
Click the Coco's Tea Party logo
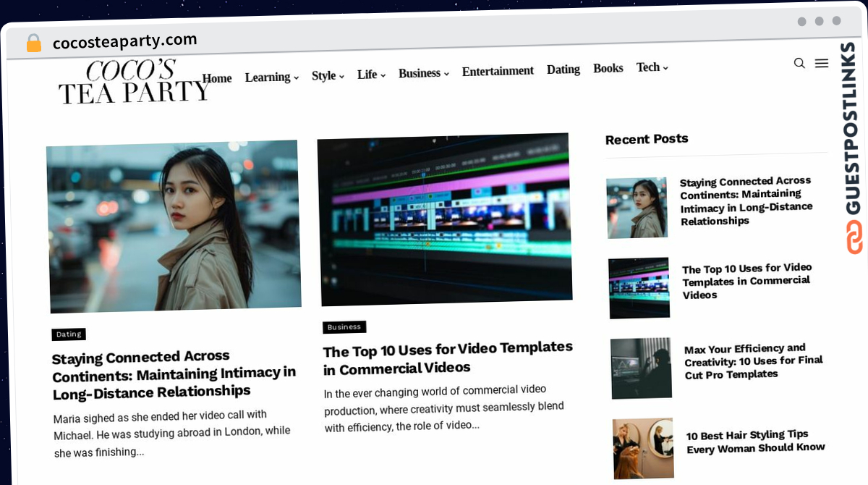tap(135, 83)
